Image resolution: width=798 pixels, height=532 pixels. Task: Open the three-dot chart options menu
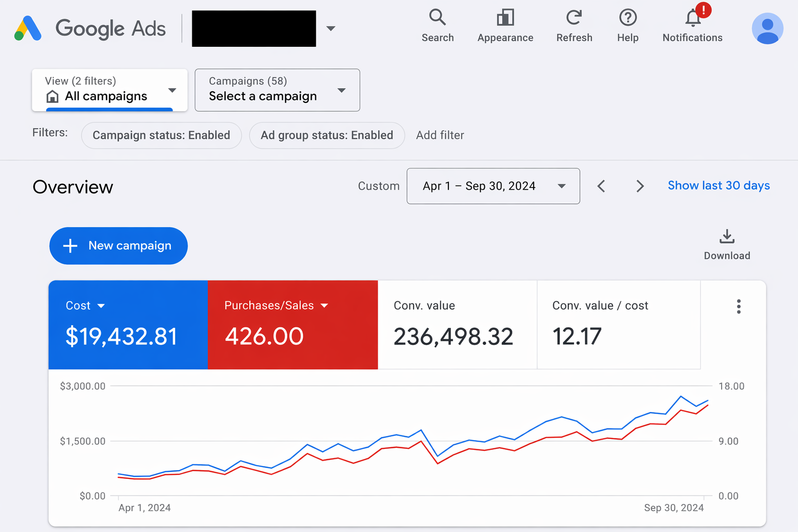point(738,307)
